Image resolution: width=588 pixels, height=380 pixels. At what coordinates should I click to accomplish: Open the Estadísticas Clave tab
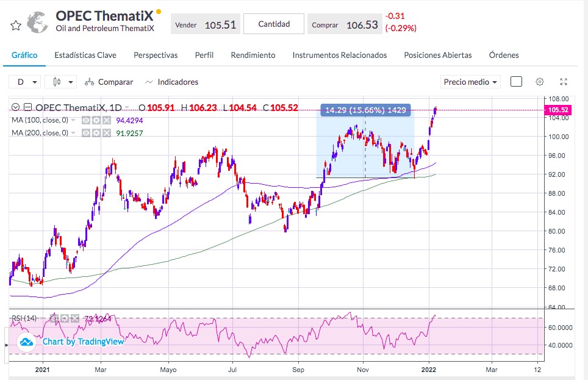pos(85,55)
